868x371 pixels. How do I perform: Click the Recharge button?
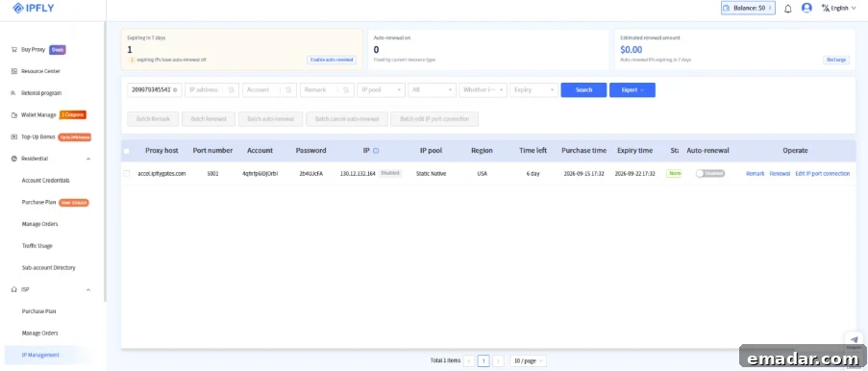tap(836, 60)
